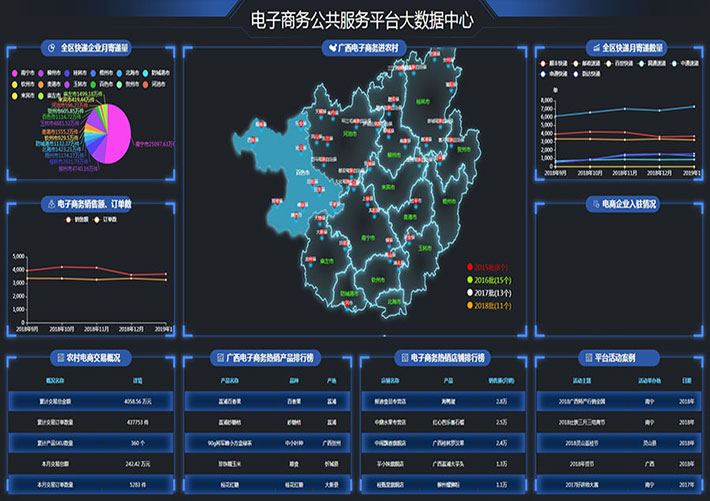Click the 南宁市25097.63万件 pie label
Viewport: 710px width, 501px height.
pos(154,144)
